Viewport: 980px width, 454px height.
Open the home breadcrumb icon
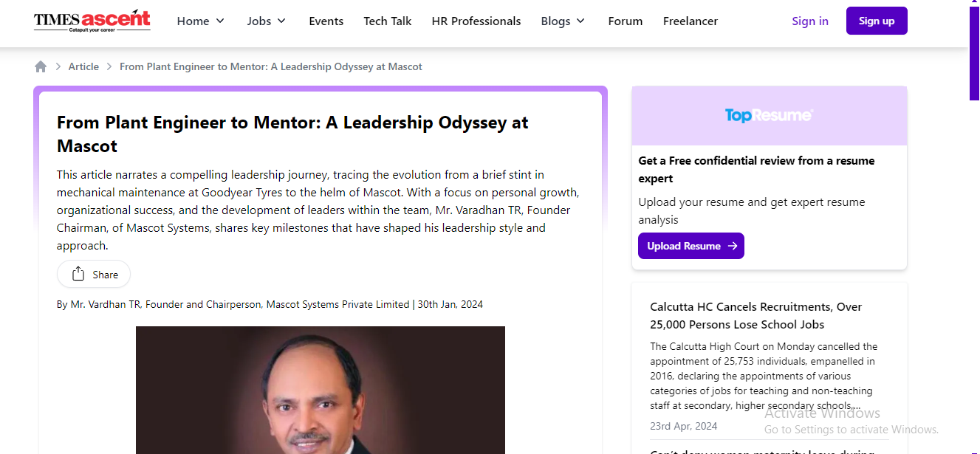click(41, 66)
